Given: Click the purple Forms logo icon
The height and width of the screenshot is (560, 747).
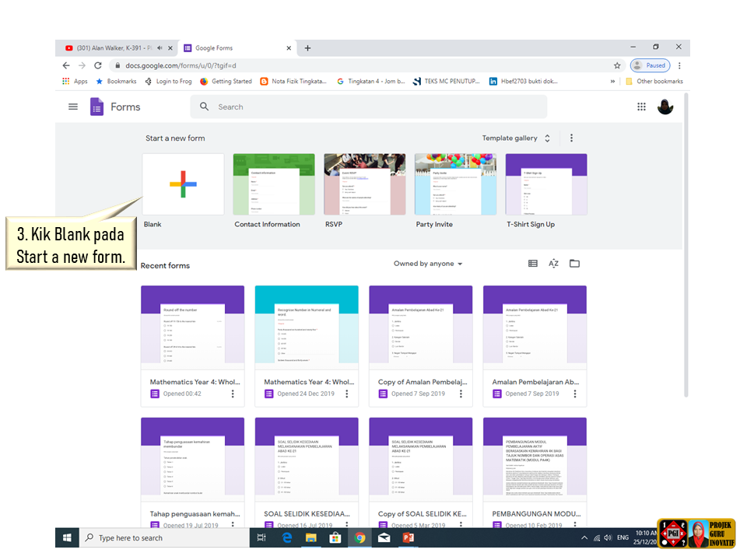Looking at the screenshot, I should (96, 107).
